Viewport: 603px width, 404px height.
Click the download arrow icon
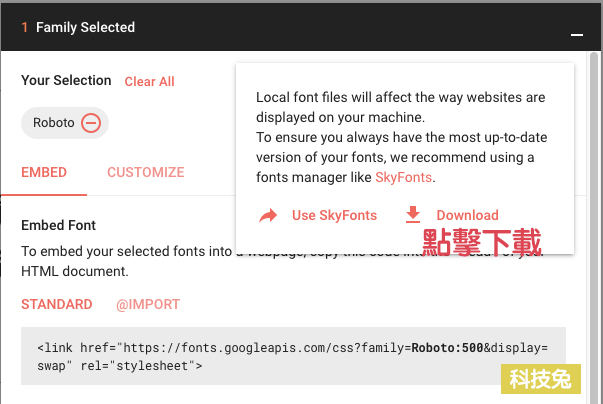(413, 214)
